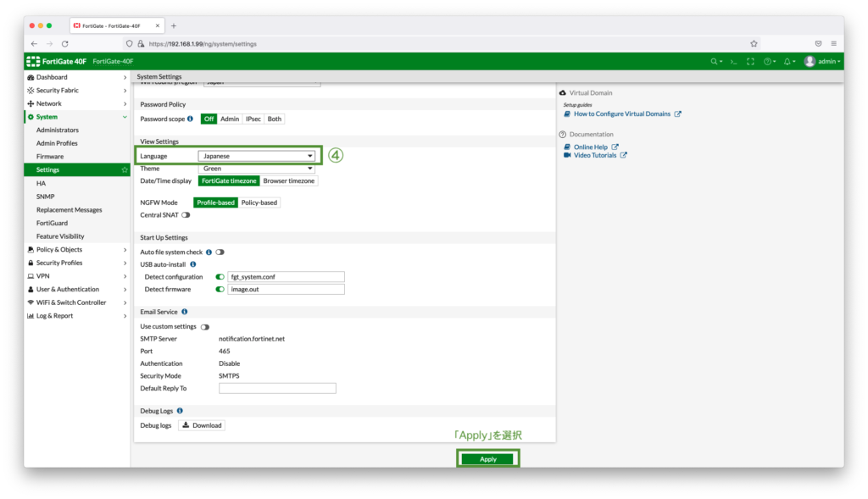
Task: Open the help question mark icon
Action: [x=769, y=61]
